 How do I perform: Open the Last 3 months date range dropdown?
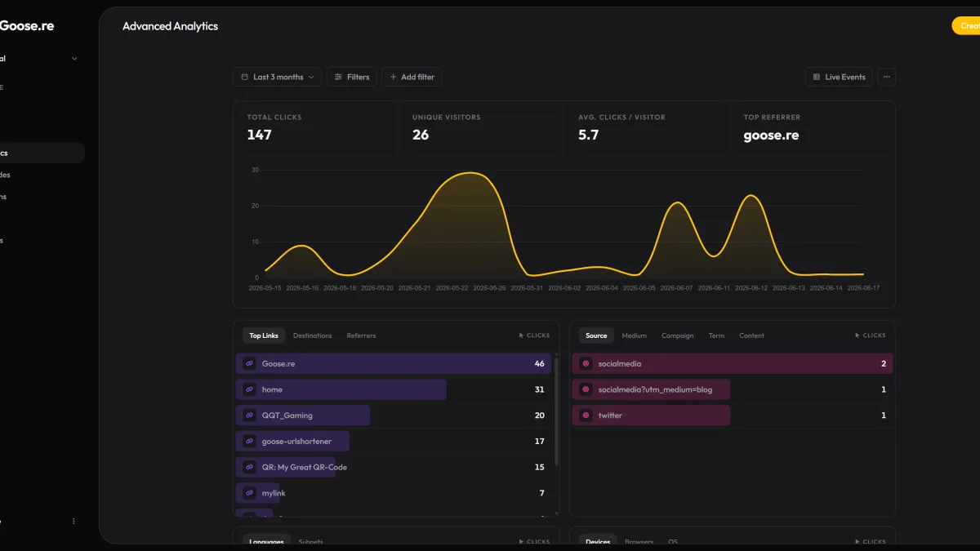[x=277, y=77]
